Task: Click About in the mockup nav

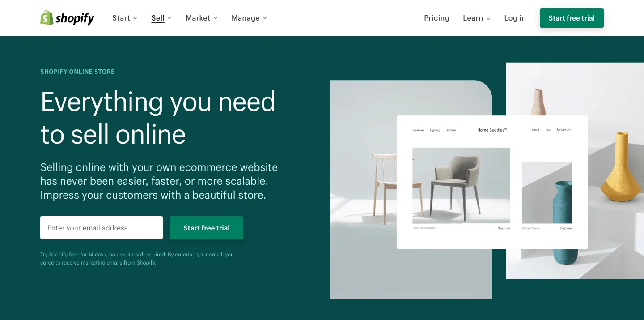Action: pos(535,130)
